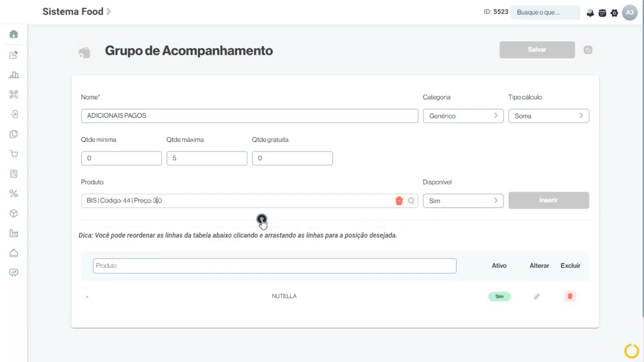644x362 pixels.
Task: Click the 'Grupo de Acompanhamento' heading
Action: pos(189,51)
